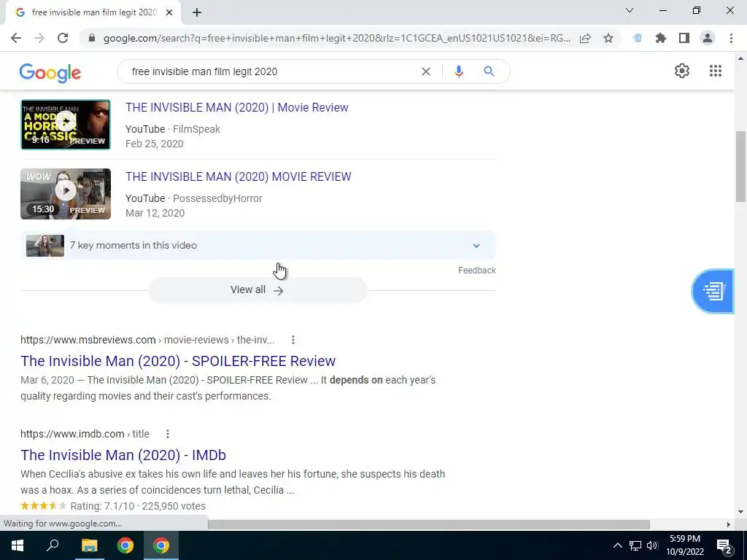Click the https://www.msbreviews.com URL text
Image resolution: width=747 pixels, height=560 pixels.
click(x=88, y=340)
